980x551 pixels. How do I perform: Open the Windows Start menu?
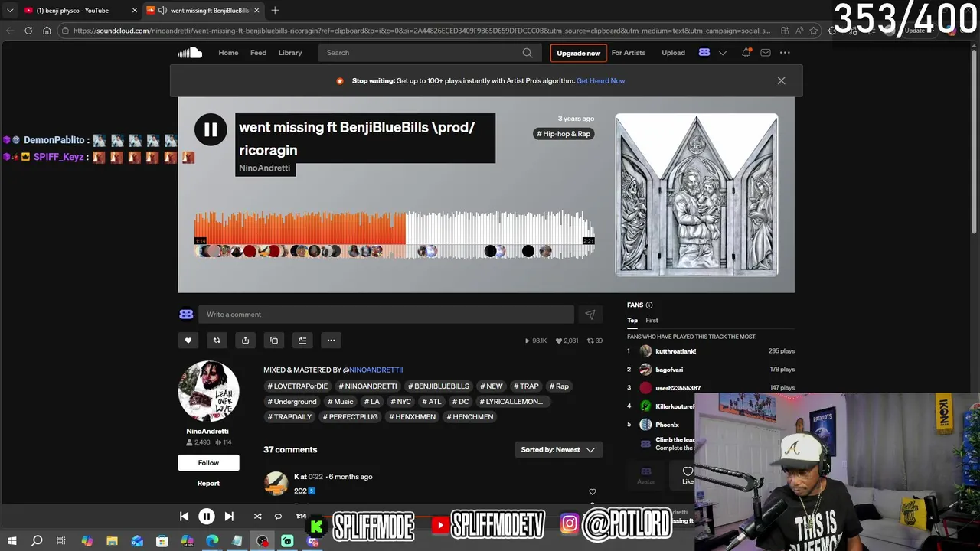(x=11, y=541)
